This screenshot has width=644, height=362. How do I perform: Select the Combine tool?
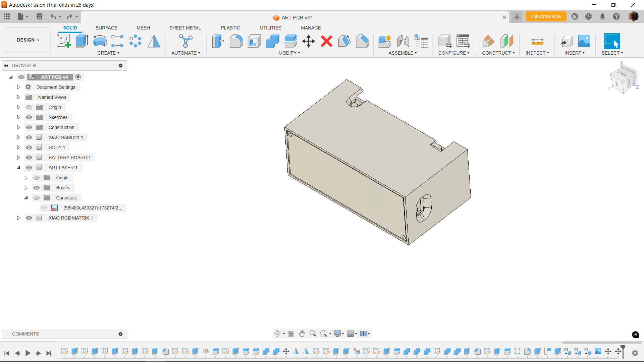(x=272, y=41)
